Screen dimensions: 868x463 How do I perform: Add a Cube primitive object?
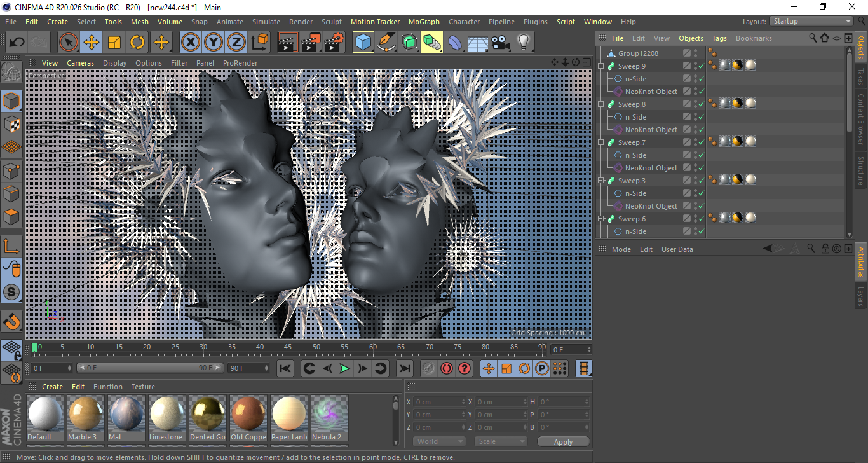pyautogui.click(x=363, y=43)
